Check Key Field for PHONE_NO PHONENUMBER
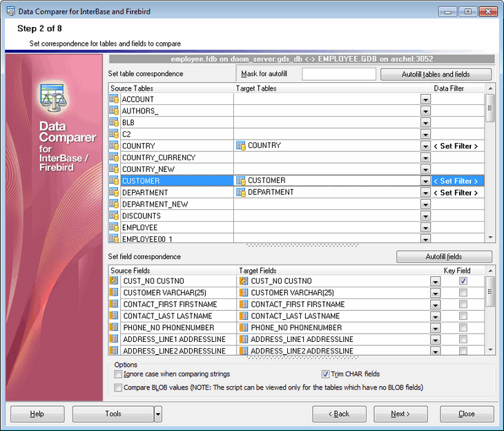Viewport: 504px width, 431px height. (x=463, y=327)
